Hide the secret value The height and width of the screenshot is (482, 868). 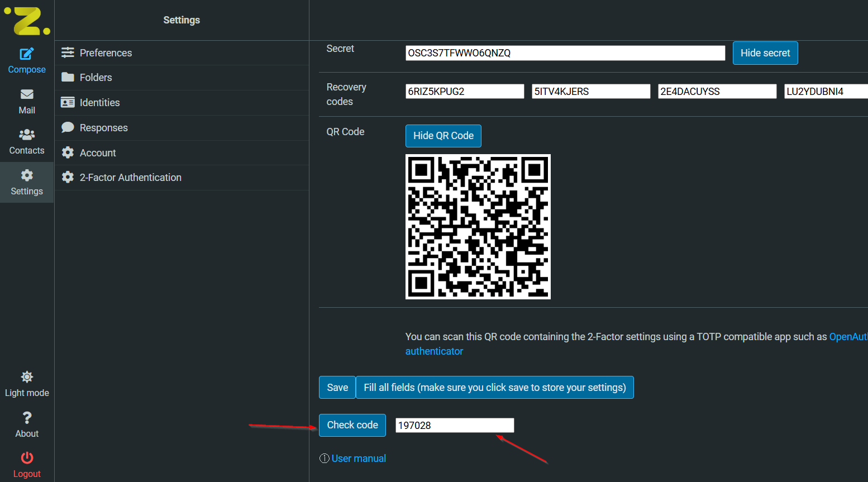(765, 53)
